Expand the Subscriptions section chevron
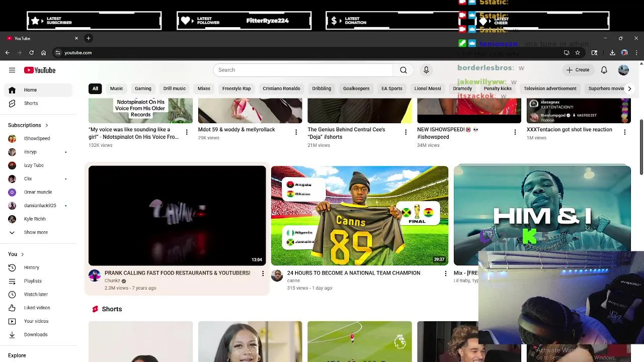The width and height of the screenshot is (644, 362). pos(47,125)
